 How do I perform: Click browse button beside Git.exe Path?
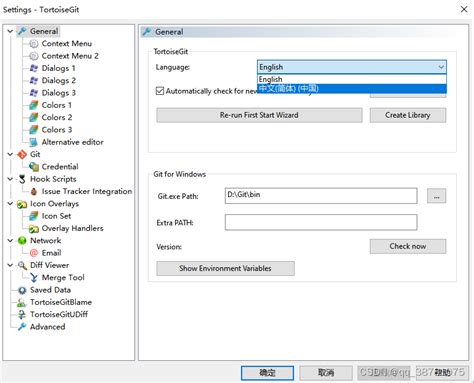pos(436,196)
